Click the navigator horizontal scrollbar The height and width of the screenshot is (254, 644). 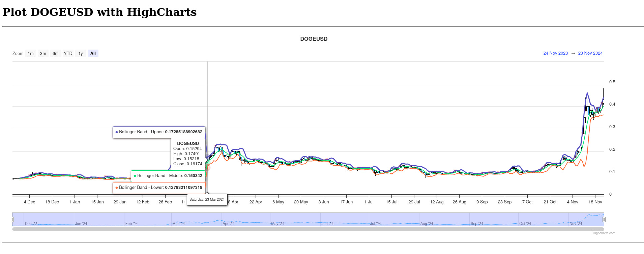point(308,229)
